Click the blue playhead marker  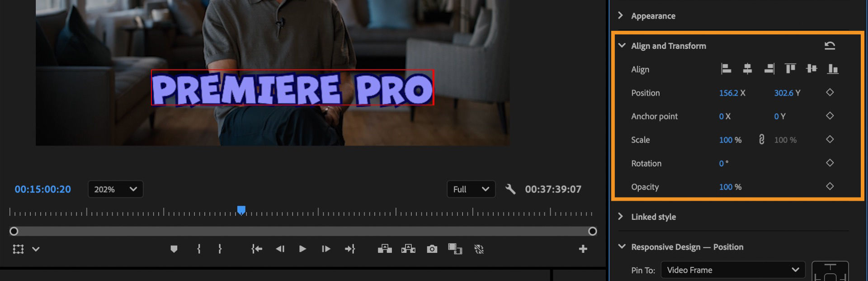tap(241, 210)
